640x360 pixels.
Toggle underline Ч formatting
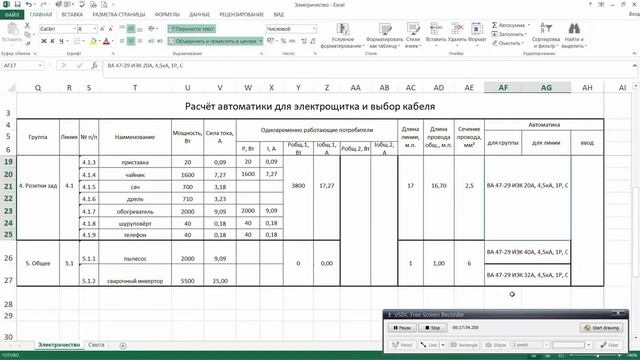click(x=61, y=41)
